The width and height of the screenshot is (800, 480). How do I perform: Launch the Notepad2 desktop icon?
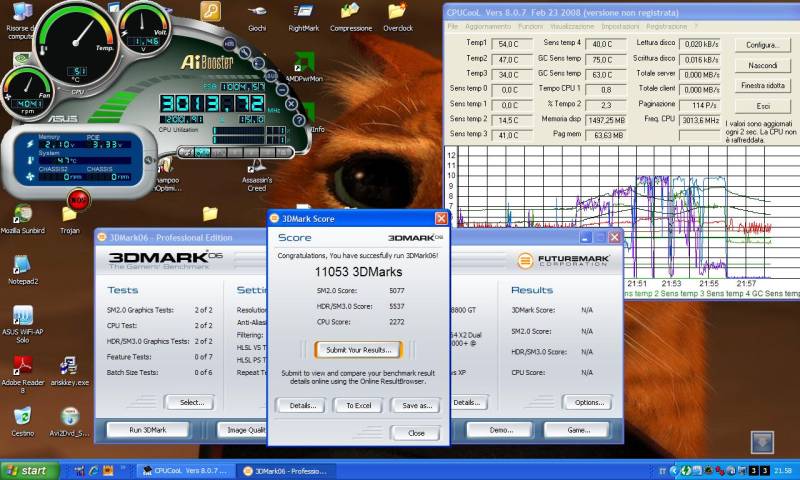pyautogui.click(x=23, y=269)
